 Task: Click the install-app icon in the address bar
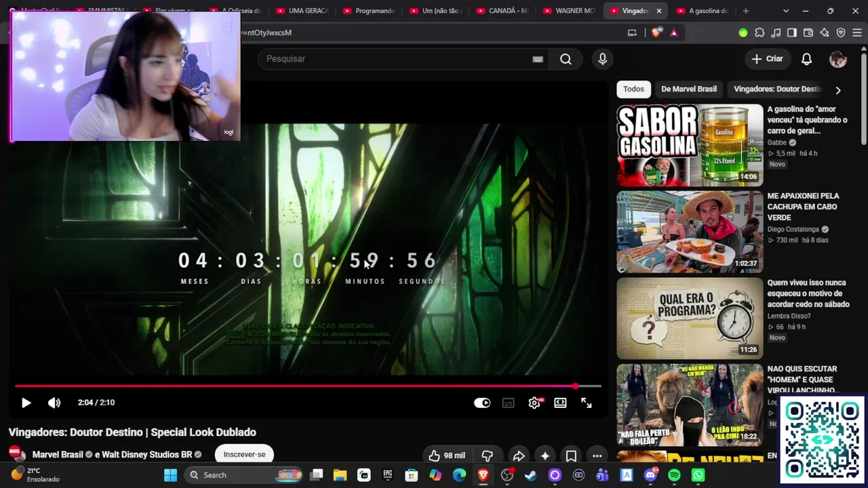[632, 33]
